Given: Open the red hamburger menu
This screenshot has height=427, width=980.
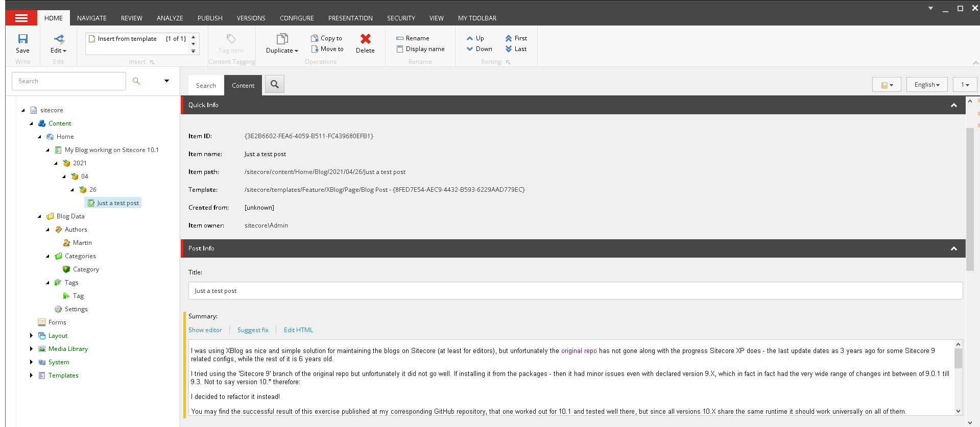Looking at the screenshot, I should tap(21, 18).
